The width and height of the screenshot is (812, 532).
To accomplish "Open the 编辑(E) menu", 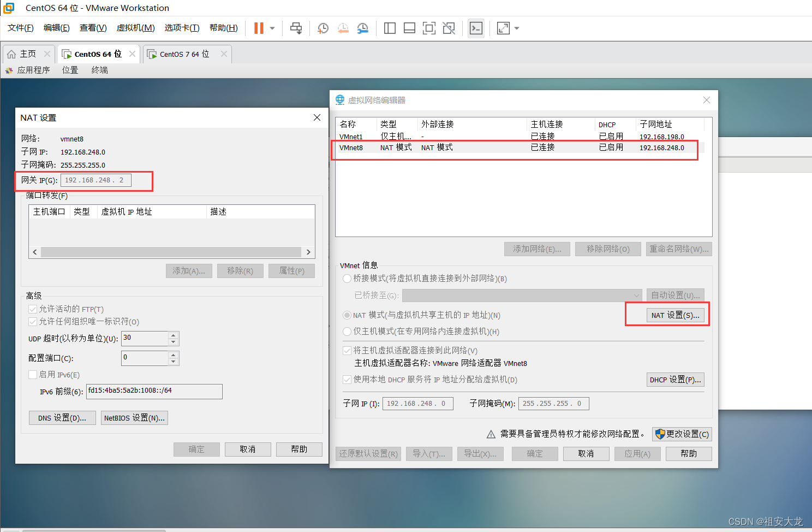I will click(x=57, y=28).
